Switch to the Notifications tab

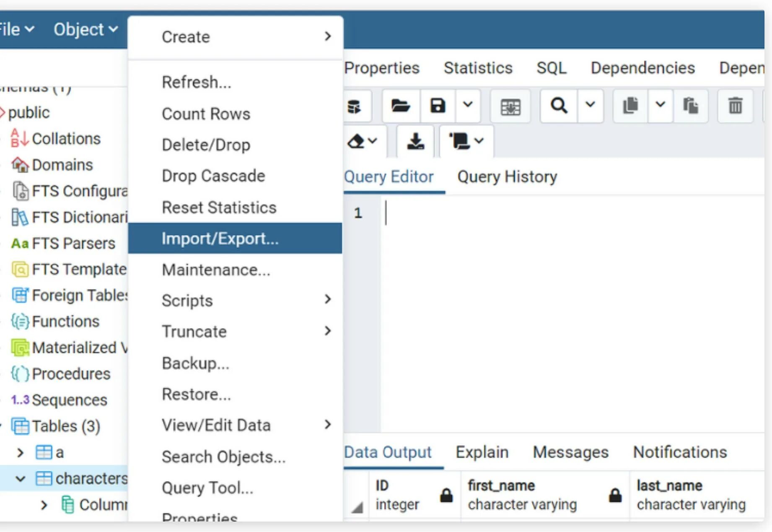click(680, 452)
